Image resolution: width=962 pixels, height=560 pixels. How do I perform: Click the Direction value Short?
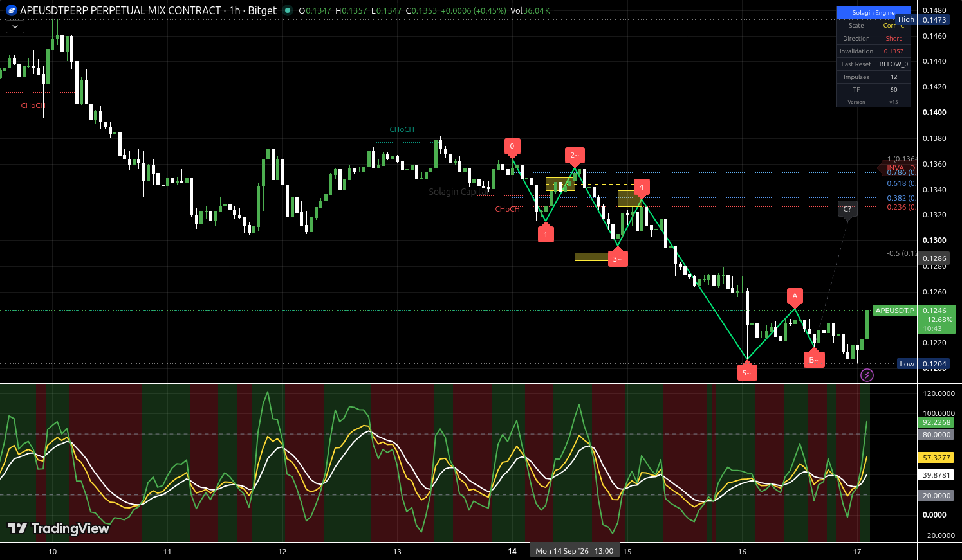pos(893,39)
